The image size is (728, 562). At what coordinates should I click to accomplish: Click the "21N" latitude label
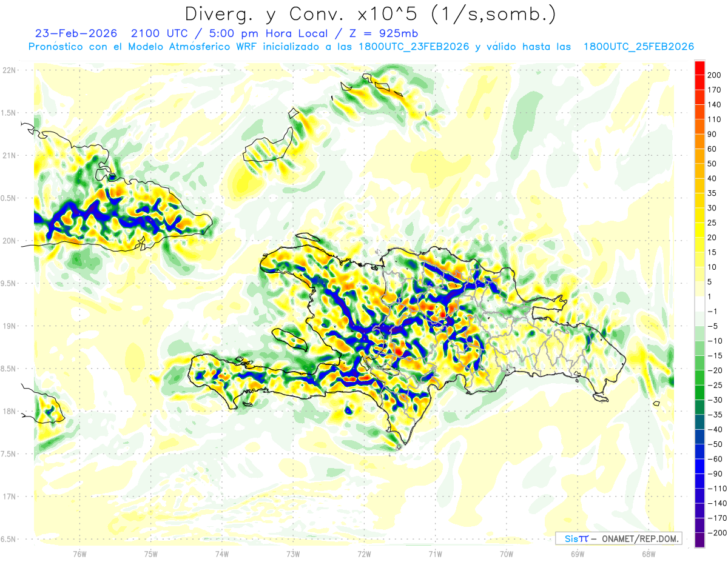(x=8, y=156)
